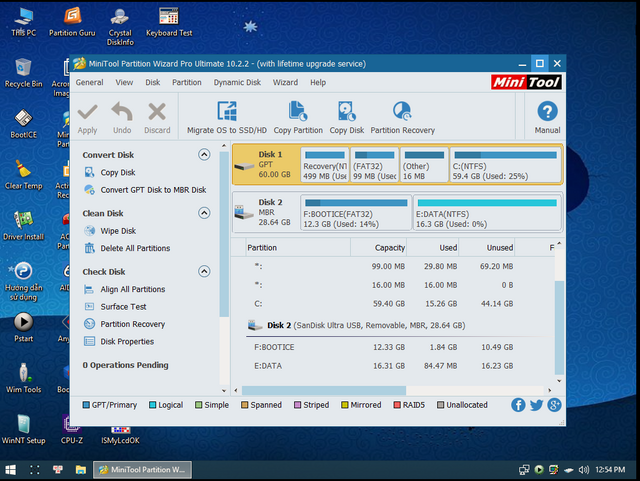The width and height of the screenshot is (640, 481).
Task: Select the E:DATA(NTFS) partition block
Action: tap(487, 212)
